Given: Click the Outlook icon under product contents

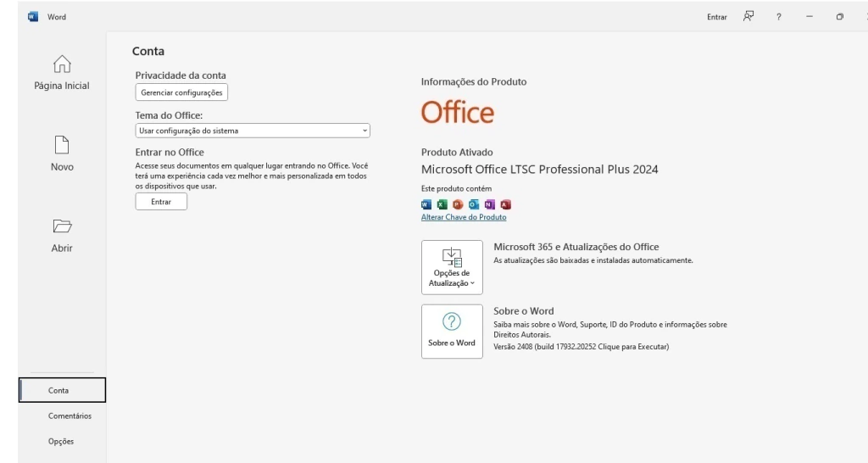Looking at the screenshot, I should [x=474, y=204].
